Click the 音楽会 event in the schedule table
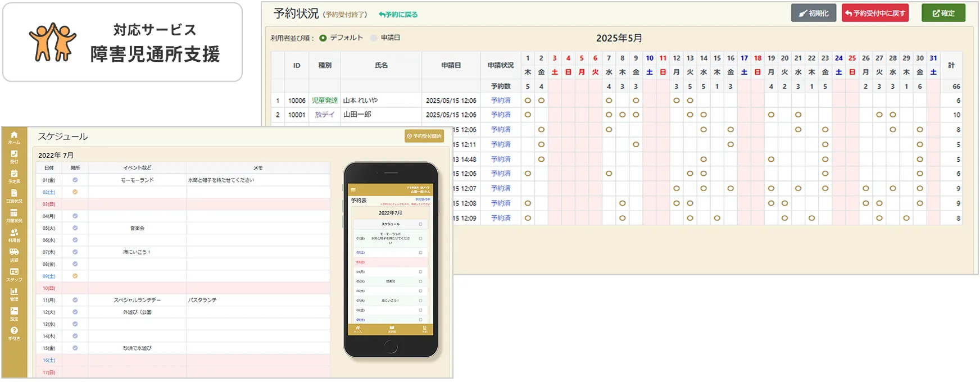This screenshot has height=382, width=980. tap(137, 228)
